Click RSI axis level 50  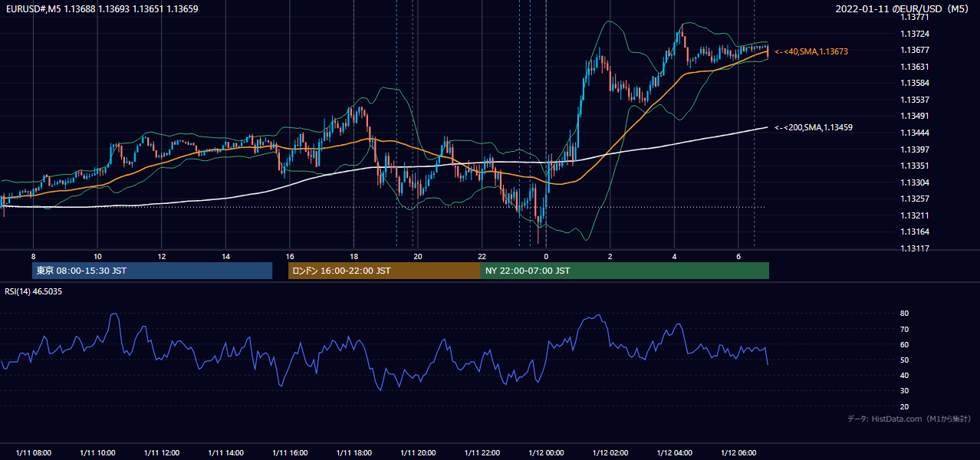[x=905, y=360]
